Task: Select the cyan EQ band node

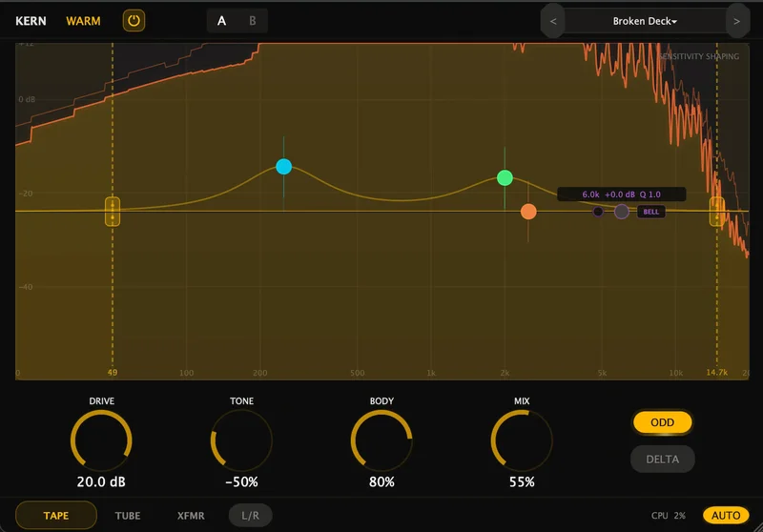Action: click(283, 166)
